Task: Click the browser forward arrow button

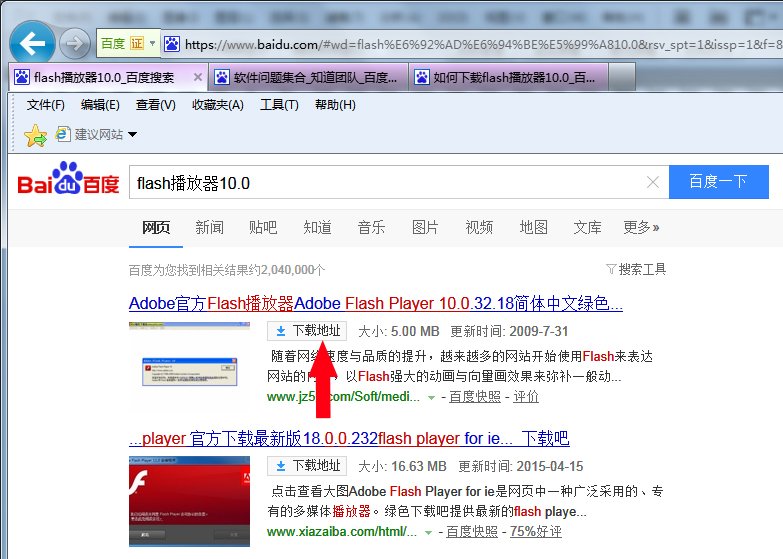Action: coord(74,44)
